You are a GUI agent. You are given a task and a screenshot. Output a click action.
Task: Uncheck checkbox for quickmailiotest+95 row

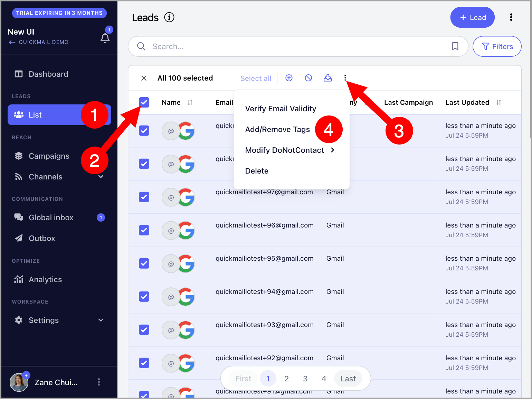click(x=144, y=263)
